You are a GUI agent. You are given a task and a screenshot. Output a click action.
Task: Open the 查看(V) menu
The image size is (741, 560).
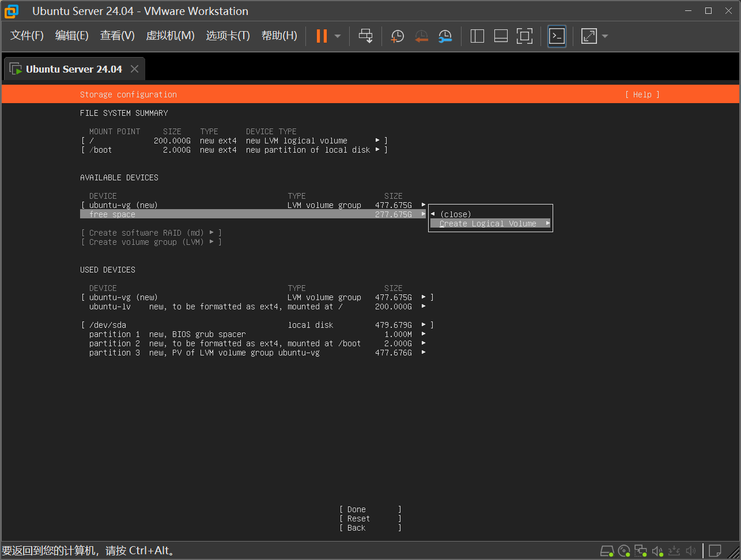pyautogui.click(x=117, y=36)
